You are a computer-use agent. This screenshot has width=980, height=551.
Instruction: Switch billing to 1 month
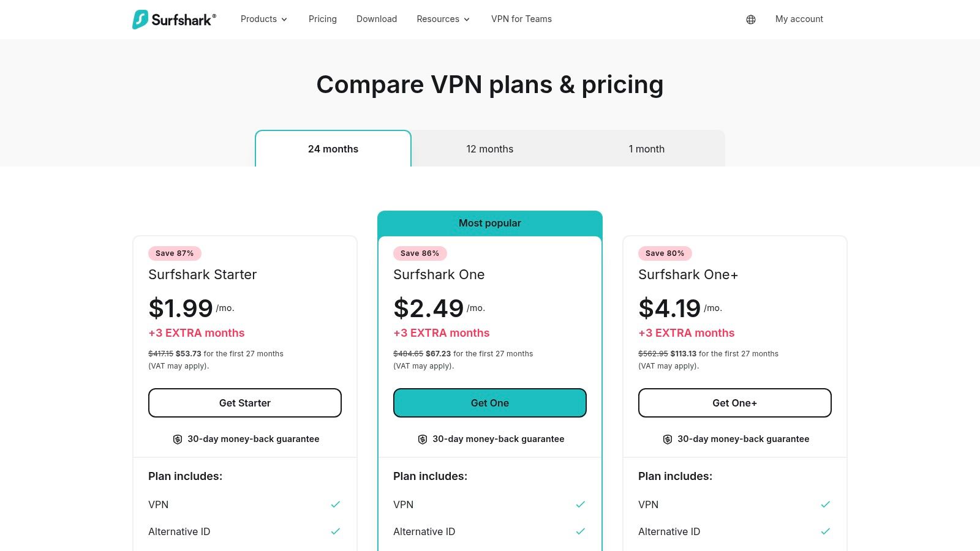[x=647, y=149]
